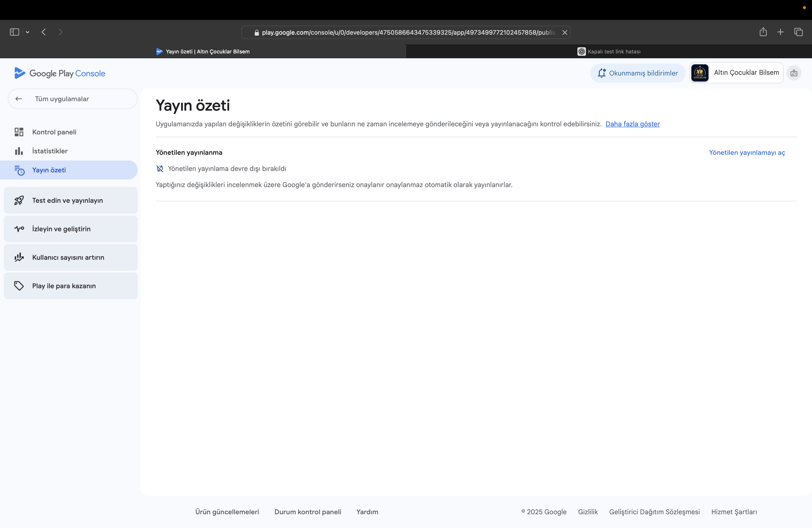Expand the Play ile para kazanın section
The height and width of the screenshot is (528, 812).
[71, 286]
